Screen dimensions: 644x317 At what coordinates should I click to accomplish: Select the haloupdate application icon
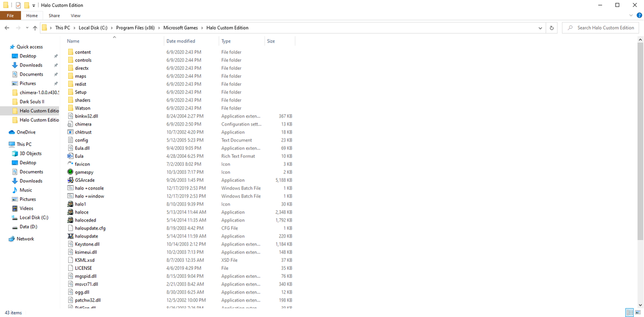tap(70, 236)
